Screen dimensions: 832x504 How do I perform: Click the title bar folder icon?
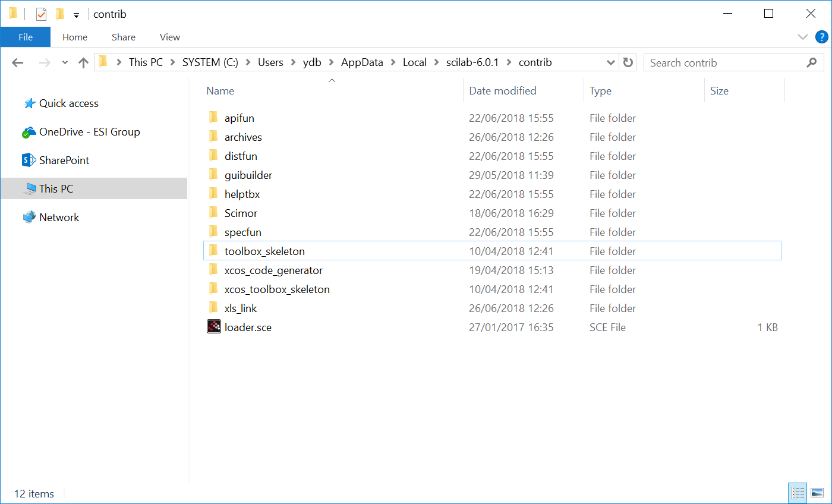click(13, 13)
